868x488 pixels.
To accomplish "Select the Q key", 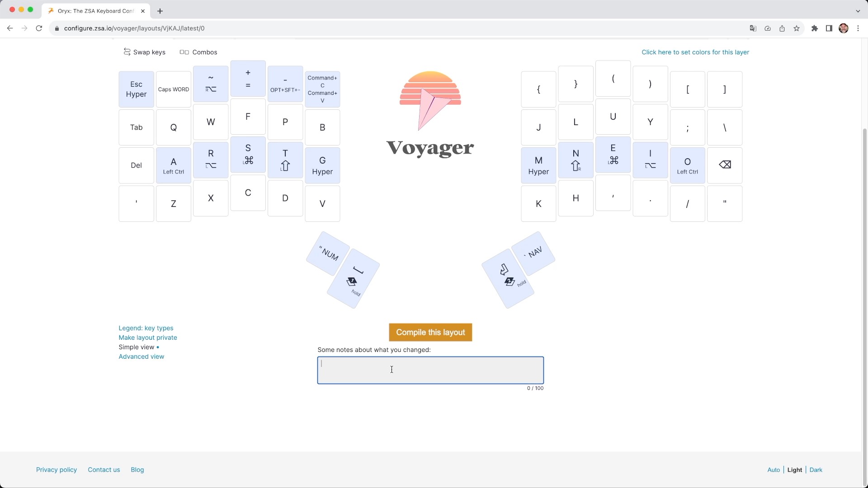I will pos(174,127).
